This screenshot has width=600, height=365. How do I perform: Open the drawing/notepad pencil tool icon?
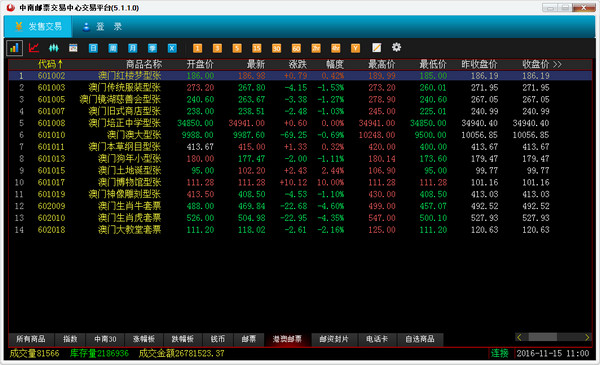pyautogui.click(x=377, y=47)
